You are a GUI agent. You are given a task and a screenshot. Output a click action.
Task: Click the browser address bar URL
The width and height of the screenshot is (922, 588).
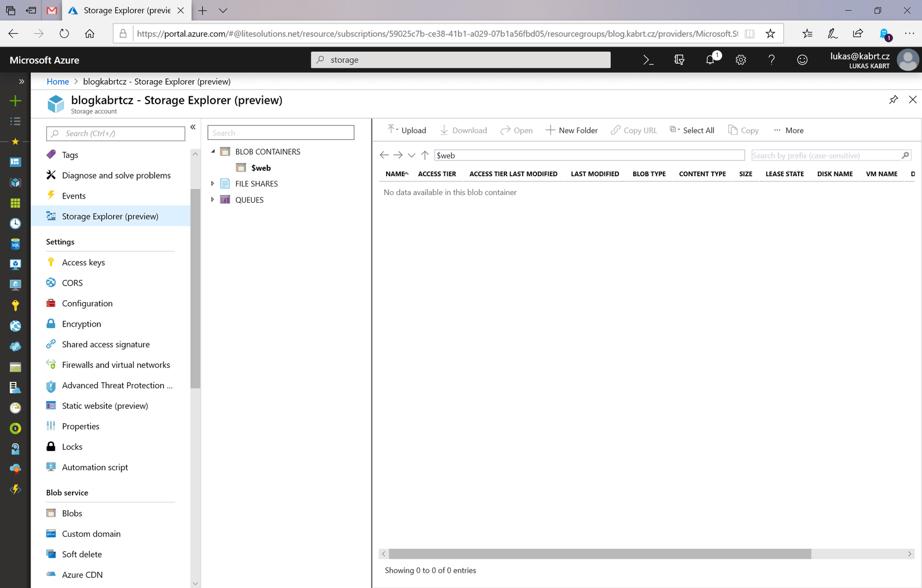(x=437, y=33)
